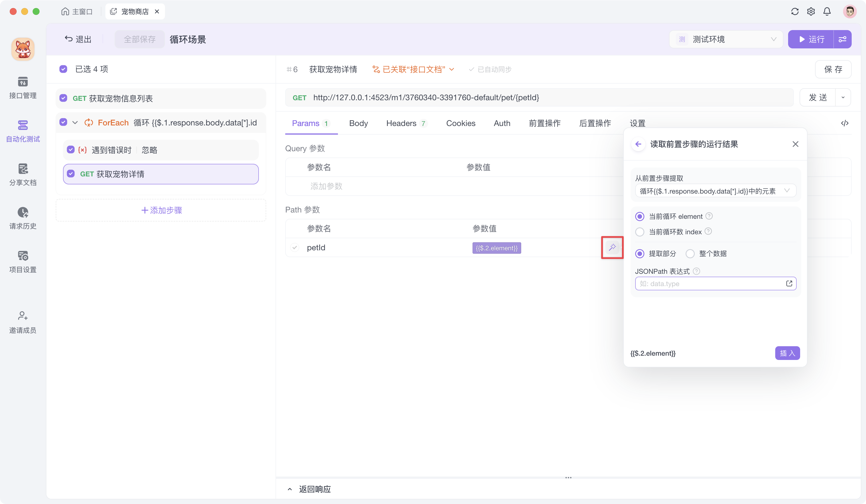This screenshot has height=504, width=866.
Task: Open 请求历史 from the sidebar
Action: (23, 218)
